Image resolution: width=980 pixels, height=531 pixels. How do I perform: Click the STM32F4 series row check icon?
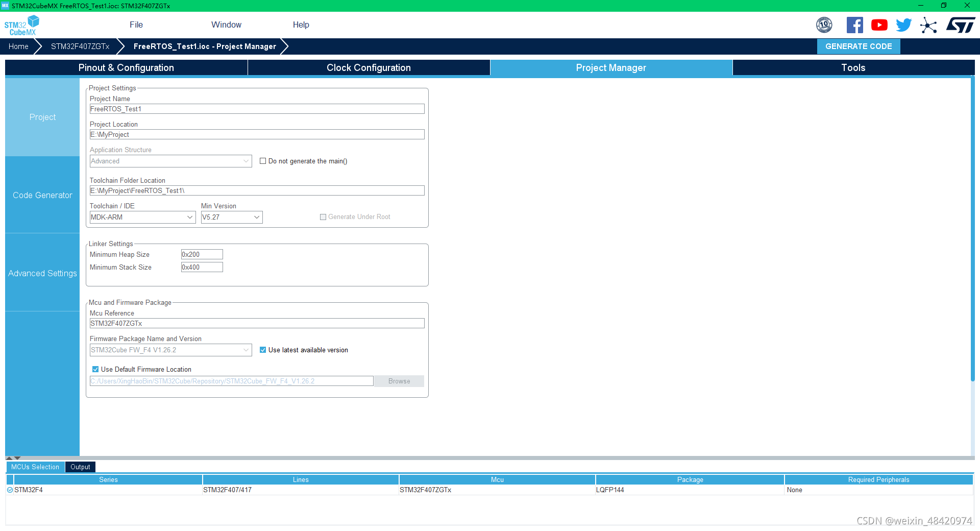pos(10,490)
